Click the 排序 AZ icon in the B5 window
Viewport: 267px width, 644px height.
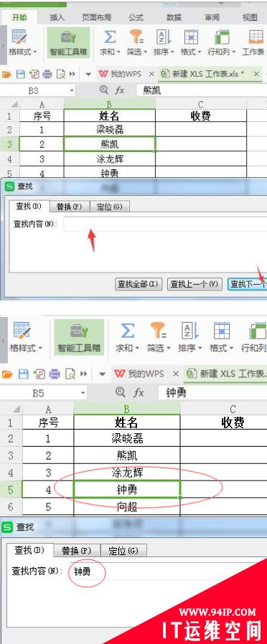click(x=189, y=331)
